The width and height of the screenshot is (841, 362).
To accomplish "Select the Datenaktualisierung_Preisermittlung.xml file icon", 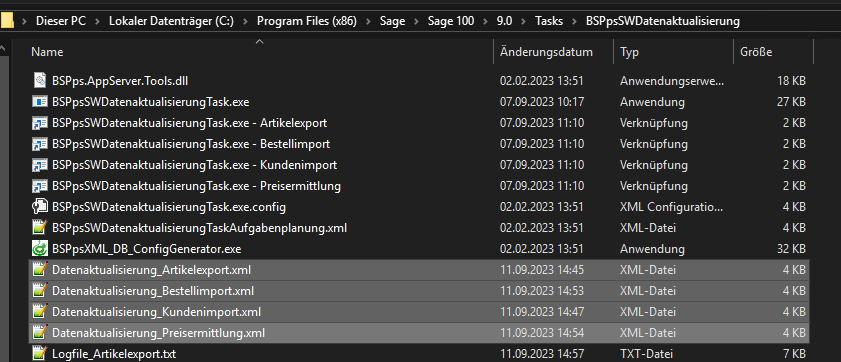I will pos(40,333).
